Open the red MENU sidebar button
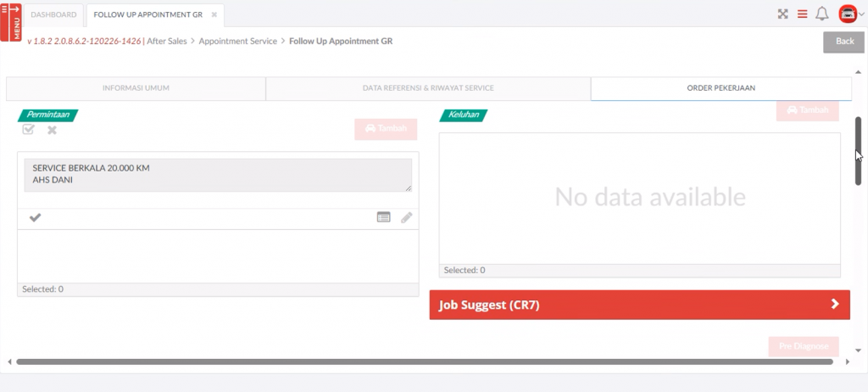 point(14,21)
